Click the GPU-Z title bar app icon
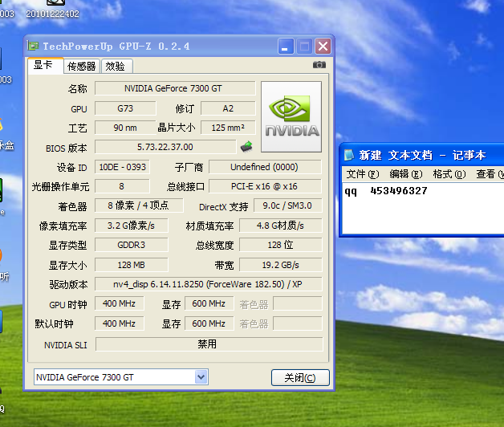 (x=33, y=46)
